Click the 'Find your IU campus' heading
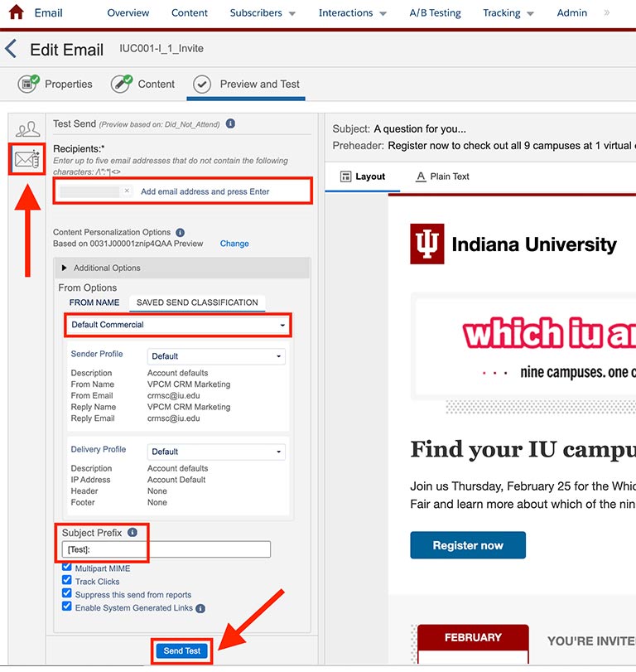Screen dimensions: 636x672 pos(523,450)
